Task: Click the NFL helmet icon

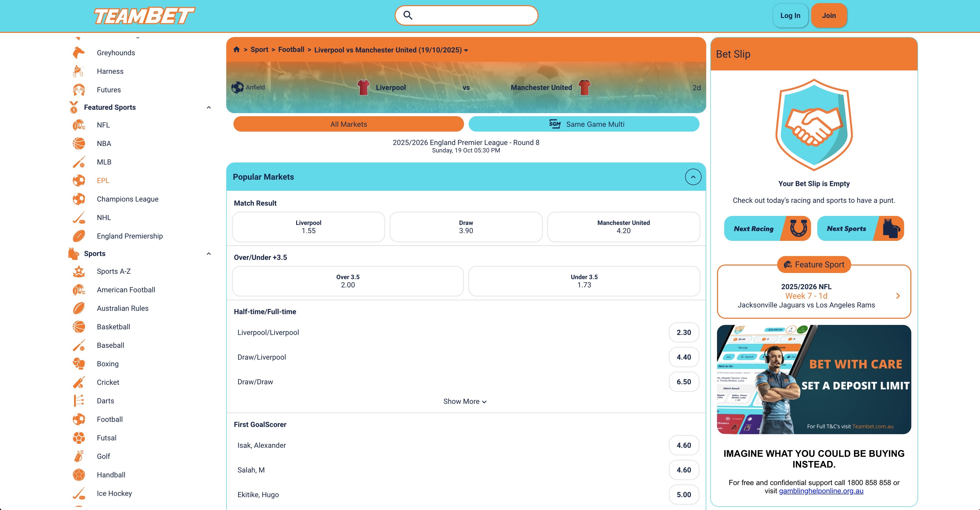Action: [x=79, y=125]
